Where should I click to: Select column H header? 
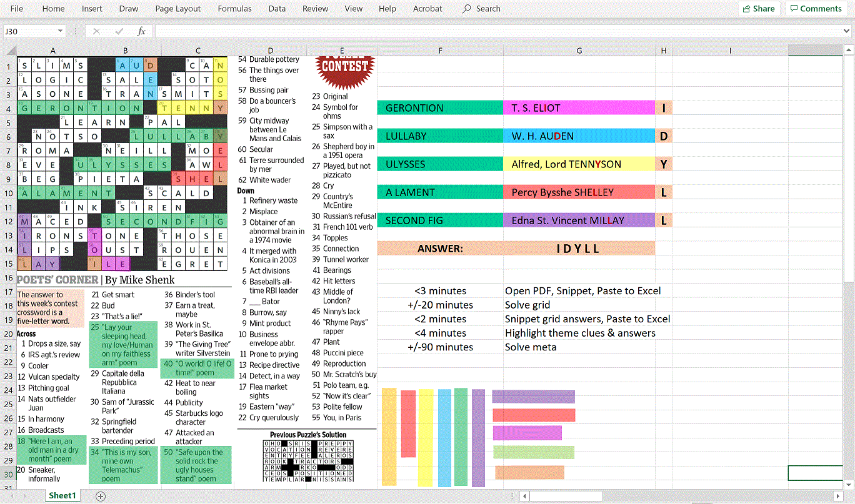(664, 51)
